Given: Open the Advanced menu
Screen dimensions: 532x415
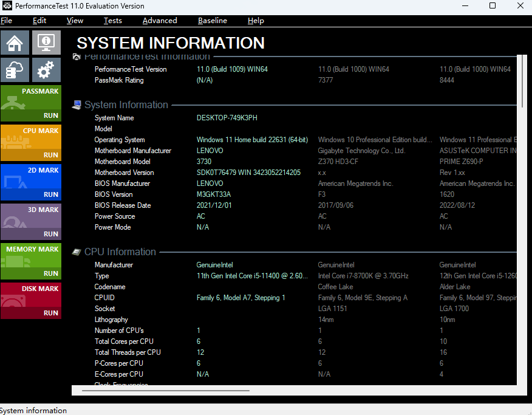Looking at the screenshot, I should coord(160,21).
